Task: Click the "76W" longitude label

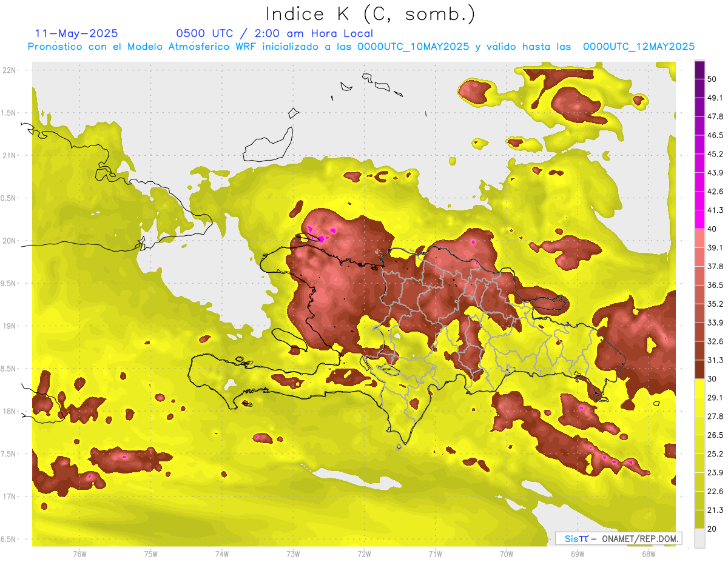Action: tap(79, 554)
